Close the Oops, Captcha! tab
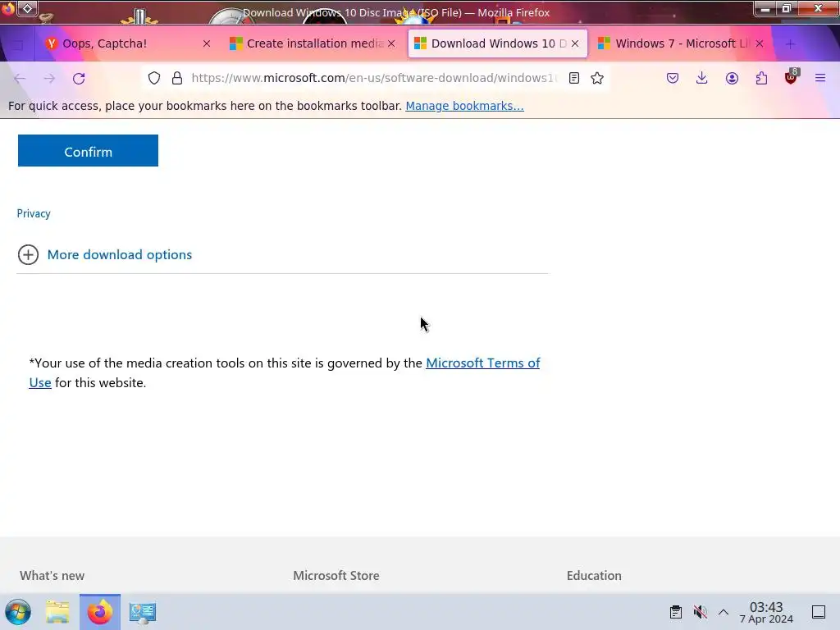Screen dimensions: 840x630 [x=207, y=43]
